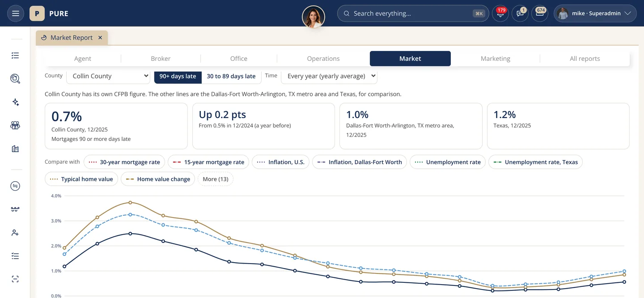Close the Market Report tab
This screenshot has height=298, width=644.
(x=100, y=38)
